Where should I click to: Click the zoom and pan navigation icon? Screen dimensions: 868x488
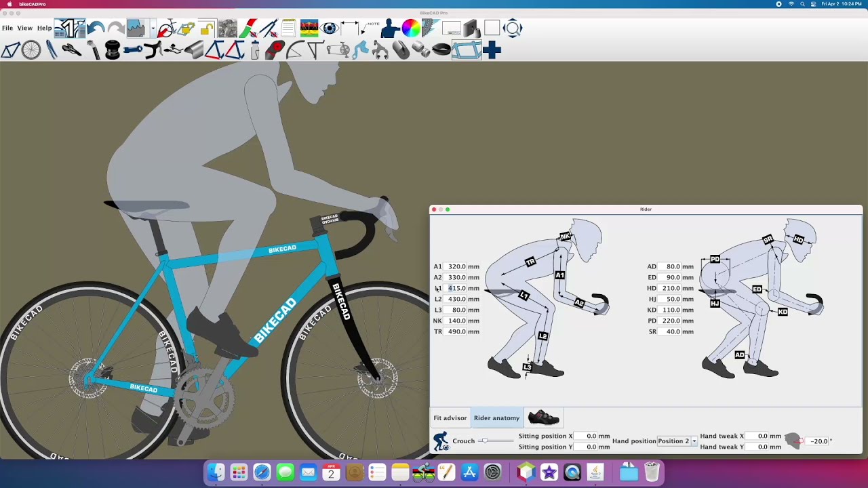[x=513, y=28]
